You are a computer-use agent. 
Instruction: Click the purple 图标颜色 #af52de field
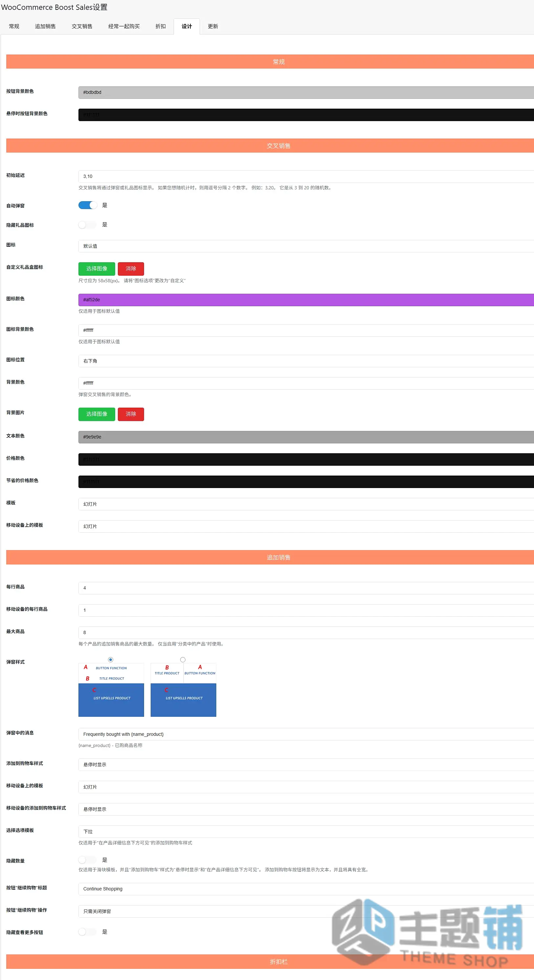click(x=306, y=300)
